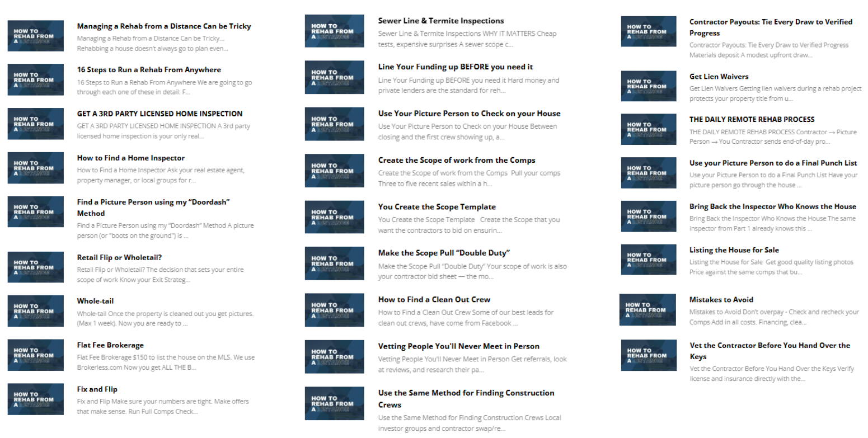Image resolution: width=868 pixels, height=438 pixels.
Task: Click thumbnail beside "Listing the House for Sale"
Action: point(649,260)
